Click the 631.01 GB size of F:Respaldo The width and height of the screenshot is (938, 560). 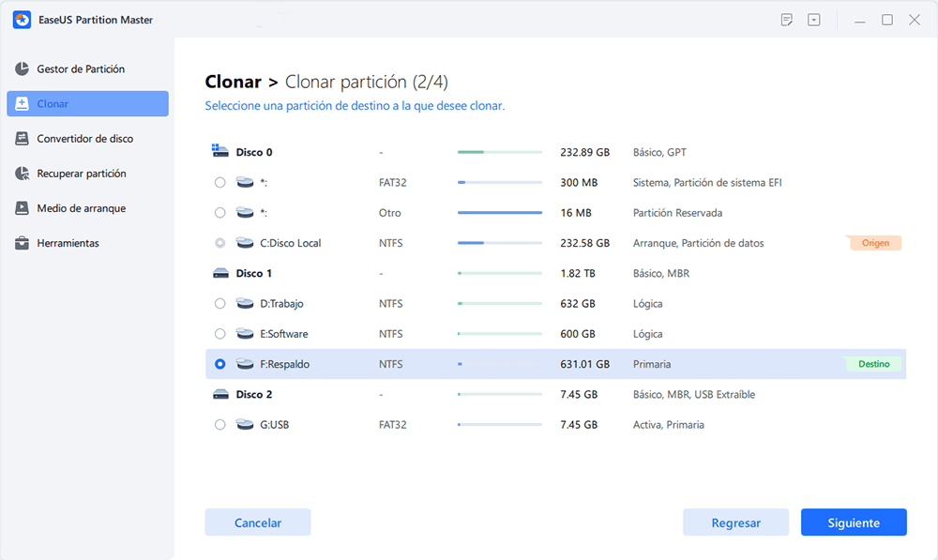click(x=585, y=364)
